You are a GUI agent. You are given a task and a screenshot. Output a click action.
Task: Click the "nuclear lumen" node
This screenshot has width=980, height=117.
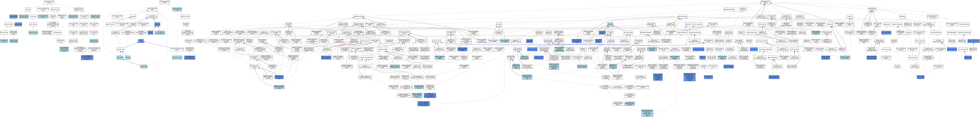coord(121,49)
